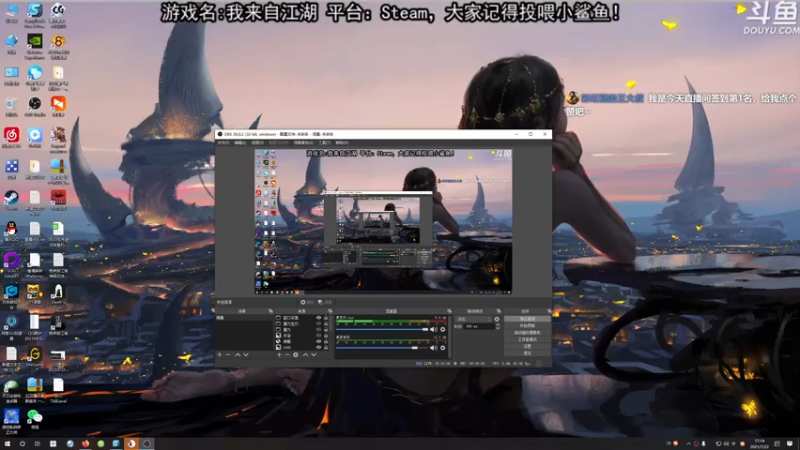Remove selected source with minus icon
The image size is (800, 450).
(x=287, y=355)
